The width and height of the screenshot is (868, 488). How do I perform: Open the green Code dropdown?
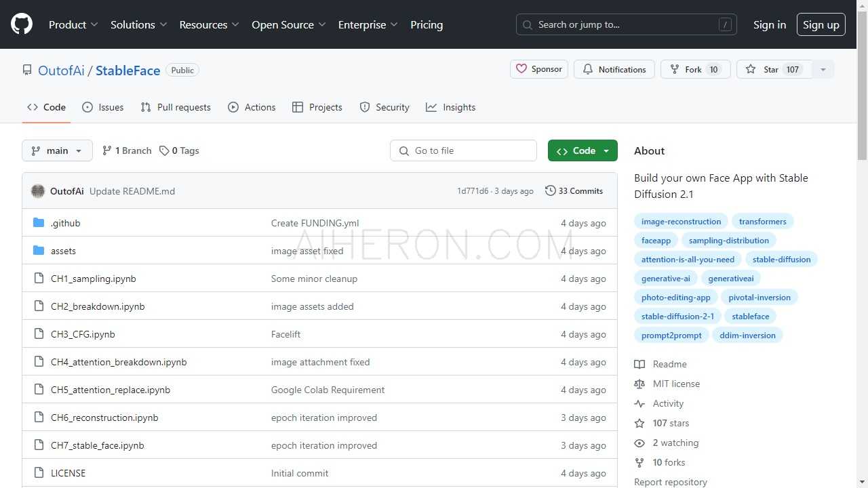[583, 150]
